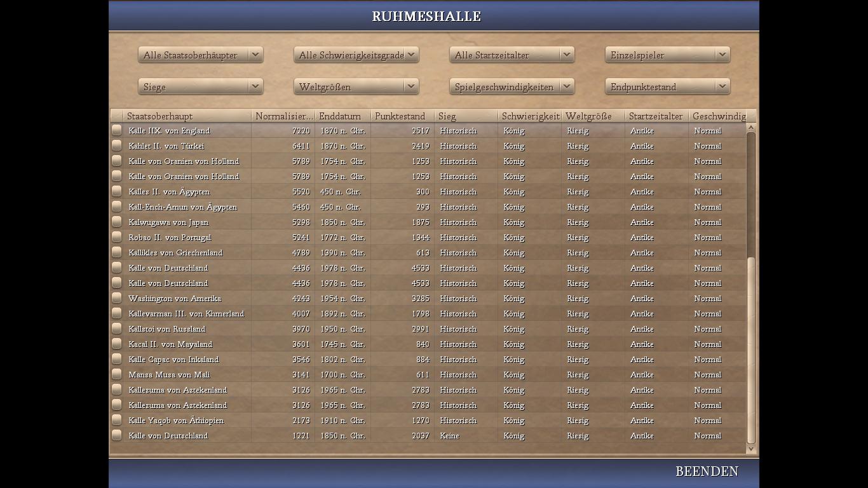Open the Siege filter dropdown
Screen dimensions: 868x488
pos(200,87)
